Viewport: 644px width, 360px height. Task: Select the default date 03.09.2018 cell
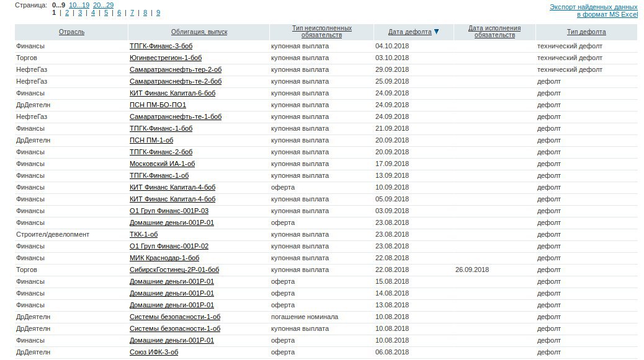point(392,211)
